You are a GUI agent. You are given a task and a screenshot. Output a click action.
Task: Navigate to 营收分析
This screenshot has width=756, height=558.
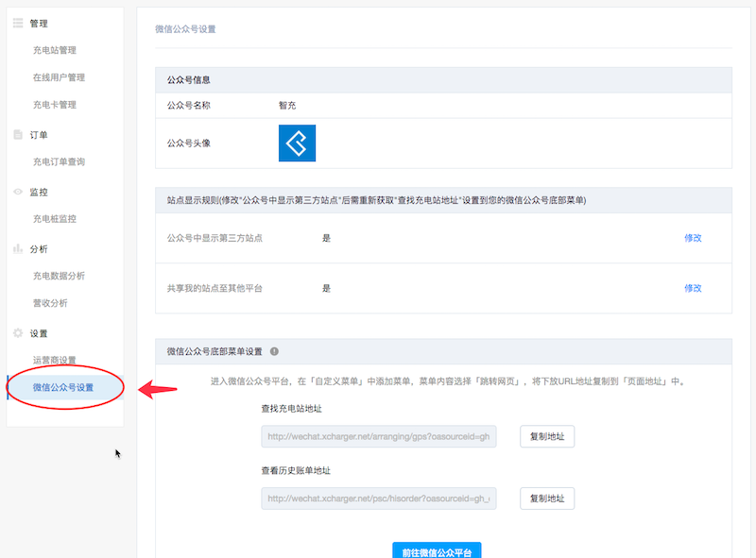pyautogui.click(x=49, y=303)
